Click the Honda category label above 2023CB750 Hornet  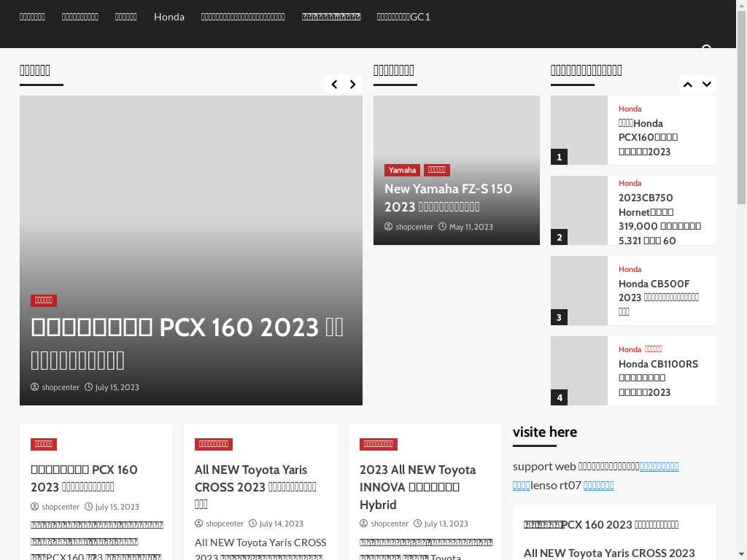point(630,183)
